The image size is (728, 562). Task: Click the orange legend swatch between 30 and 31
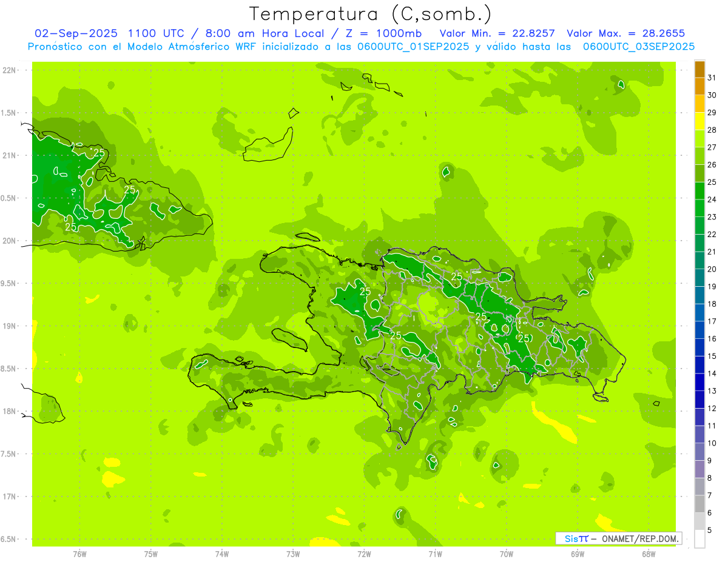699,87
